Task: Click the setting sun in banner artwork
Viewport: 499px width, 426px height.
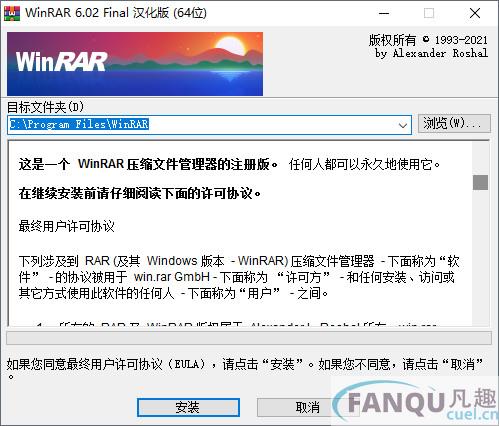Action: (231, 46)
